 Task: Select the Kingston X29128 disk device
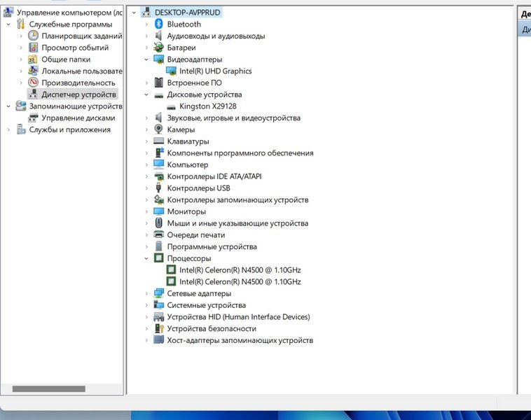coord(207,106)
